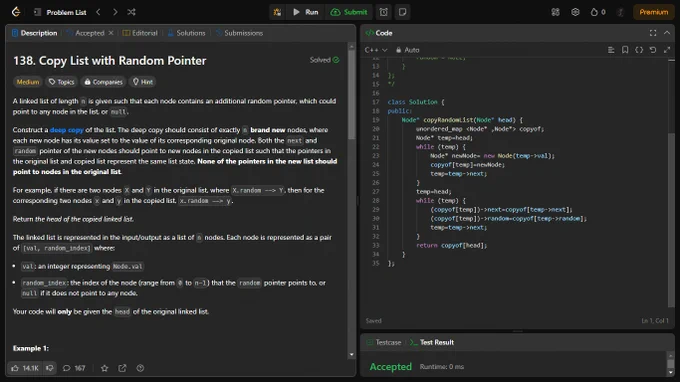Click test result scrollbar down arrow
680x382 pixels.
pos(670,372)
